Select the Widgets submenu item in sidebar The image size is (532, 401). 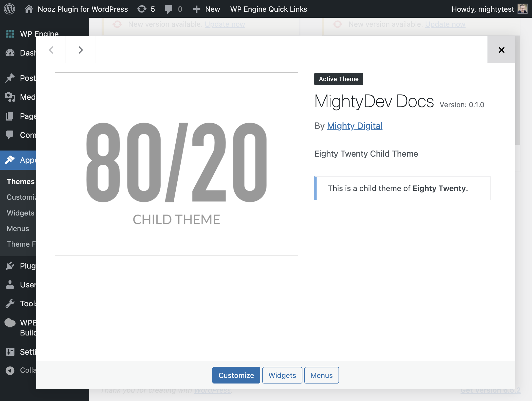coord(21,213)
